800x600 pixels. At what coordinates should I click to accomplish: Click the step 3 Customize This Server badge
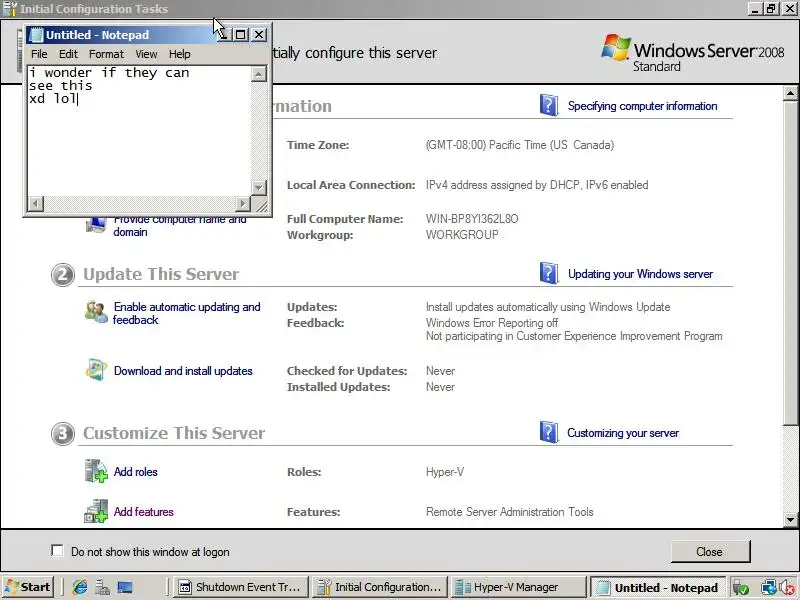coord(63,434)
